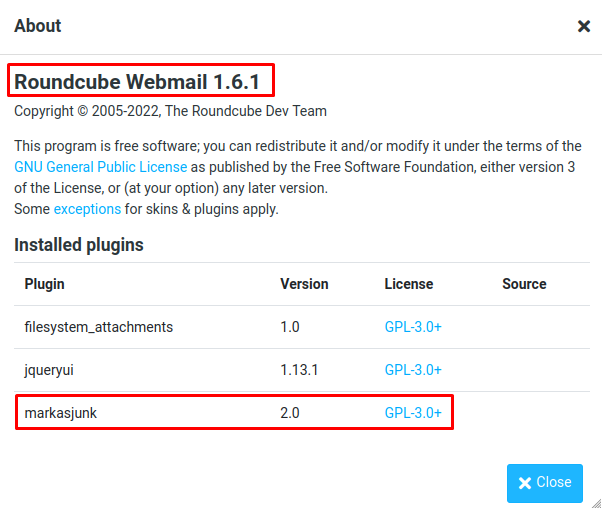The height and width of the screenshot is (511, 602).
Task: Click the Version column header
Action: 304,284
